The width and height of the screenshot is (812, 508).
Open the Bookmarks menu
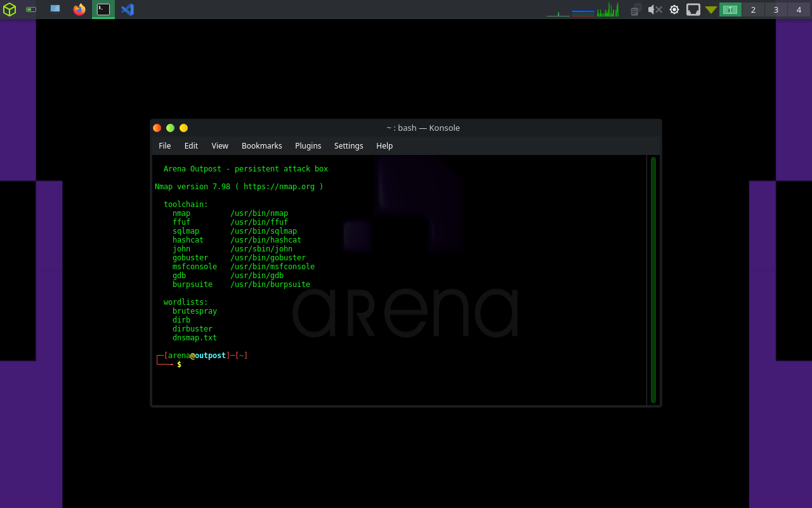(x=261, y=145)
